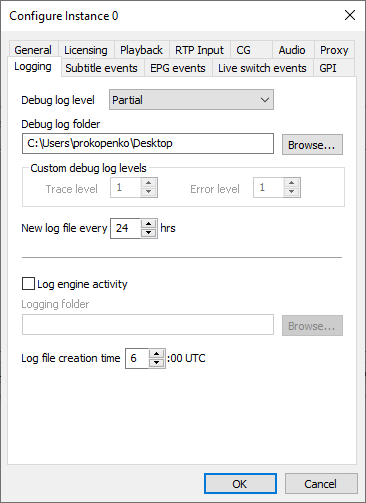Open the Proxy tab
The image size is (366, 503).
pos(334,50)
